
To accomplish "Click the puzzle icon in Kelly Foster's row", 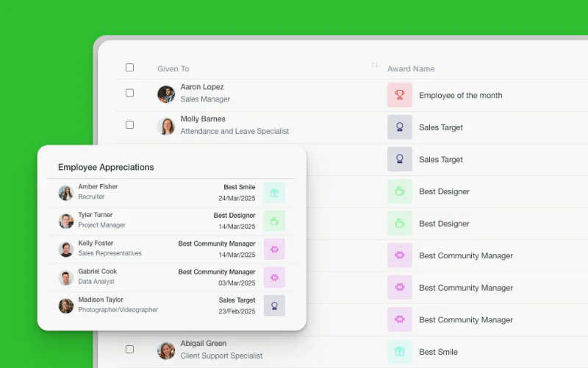I will tap(274, 249).
